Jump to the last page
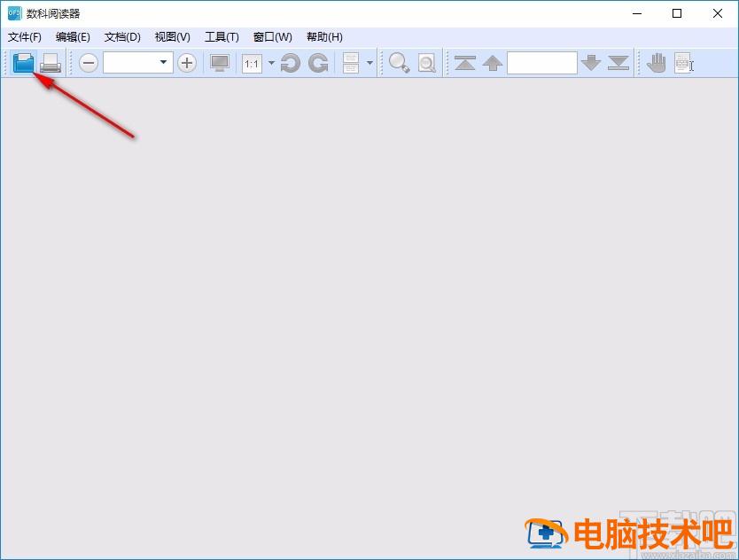Screen dimensions: 739x560 click(x=618, y=63)
